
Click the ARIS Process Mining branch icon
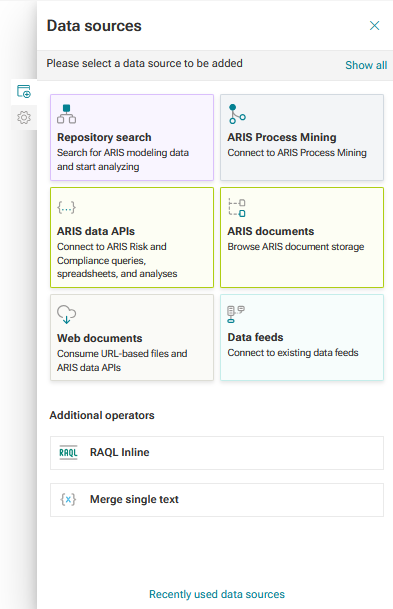coord(237,114)
